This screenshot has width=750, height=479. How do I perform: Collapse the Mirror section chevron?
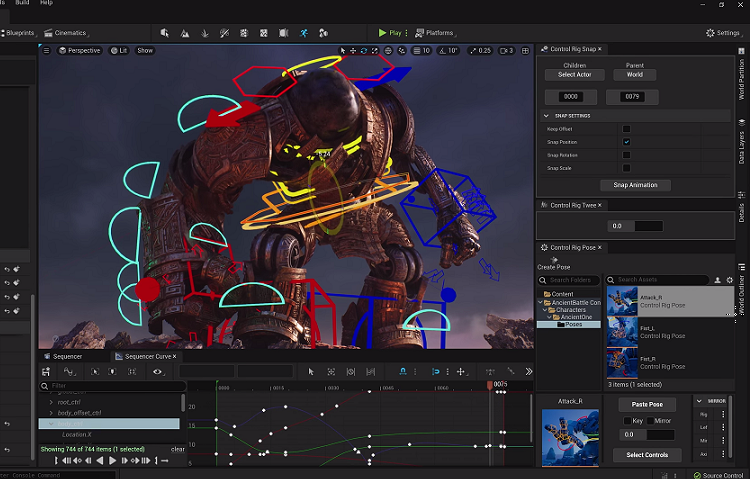[699, 401]
